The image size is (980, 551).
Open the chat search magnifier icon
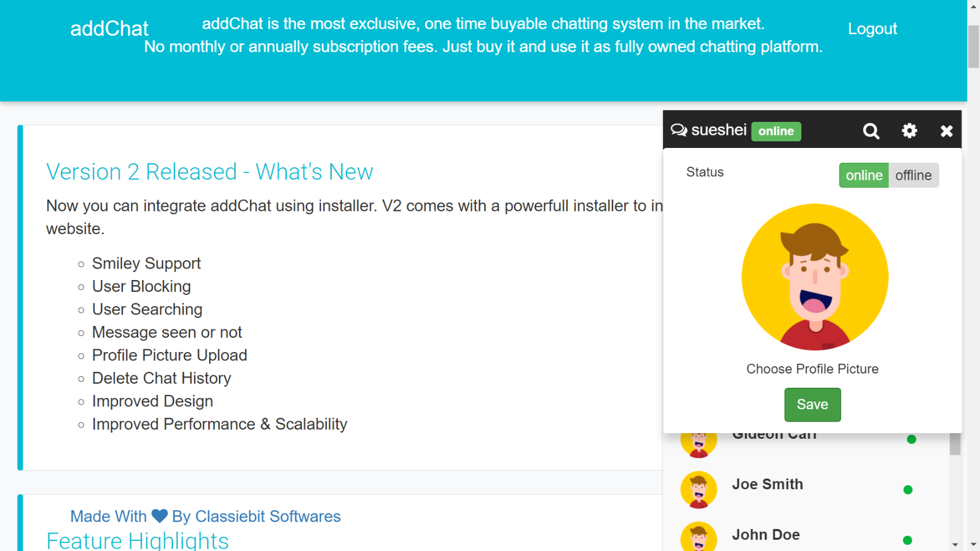click(871, 131)
